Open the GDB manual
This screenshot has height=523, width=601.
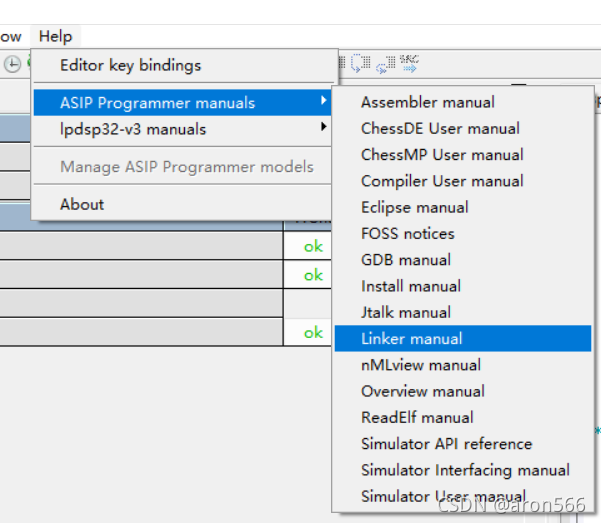pyautogui.click(x=463, y=260)
